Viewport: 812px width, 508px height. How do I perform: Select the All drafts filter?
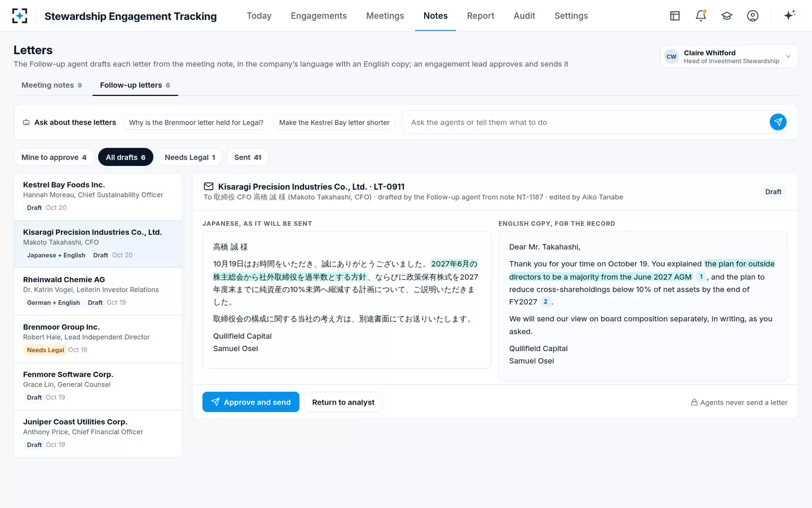126,157
